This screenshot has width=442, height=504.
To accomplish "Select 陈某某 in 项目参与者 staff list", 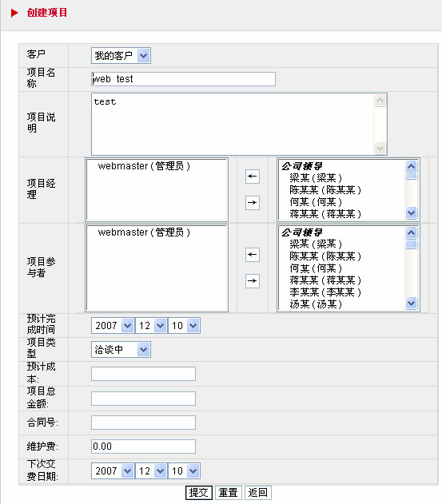I will coord(325,256).
